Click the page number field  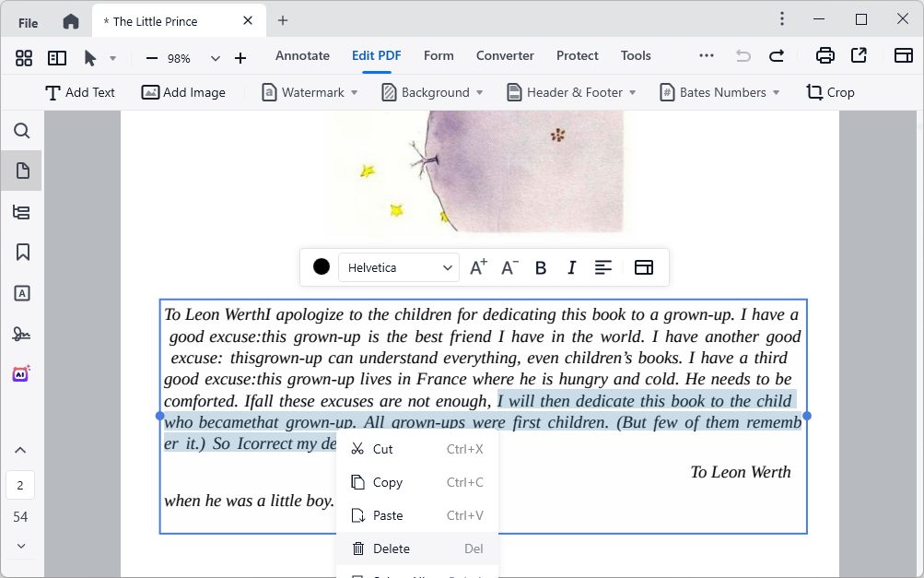20,485
